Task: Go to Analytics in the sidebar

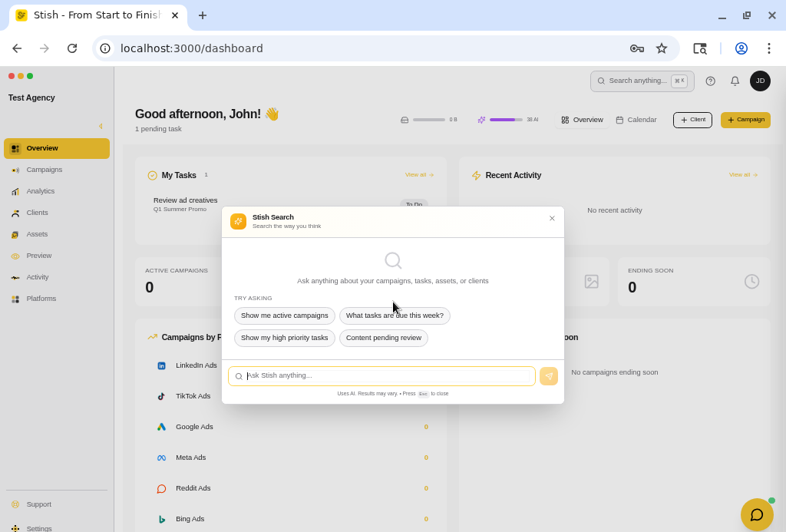Action: pyautogui.click(x=41, y=191)
